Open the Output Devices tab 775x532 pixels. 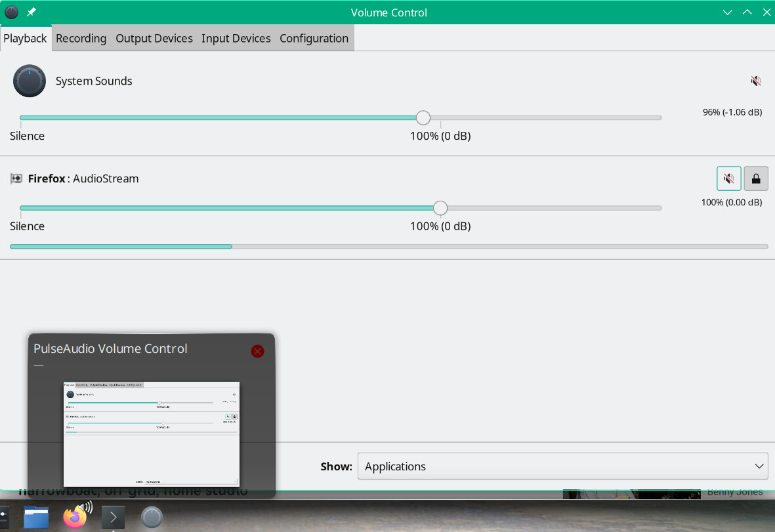[154, 38]
